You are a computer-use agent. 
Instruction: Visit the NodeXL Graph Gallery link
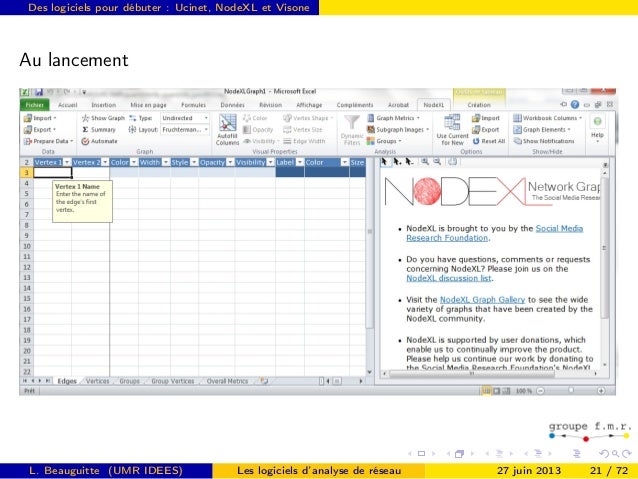tap(483, 300)
